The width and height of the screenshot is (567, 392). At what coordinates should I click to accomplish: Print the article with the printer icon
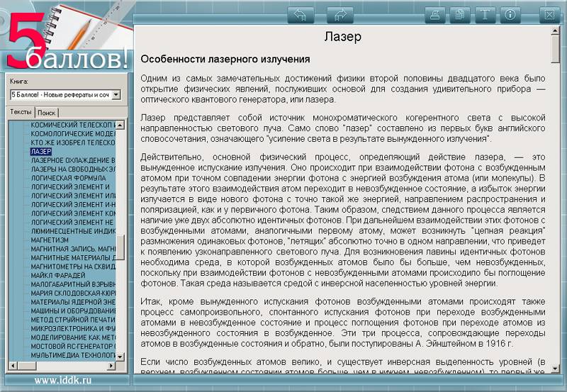pyautogui.click(x=435, y=15)
